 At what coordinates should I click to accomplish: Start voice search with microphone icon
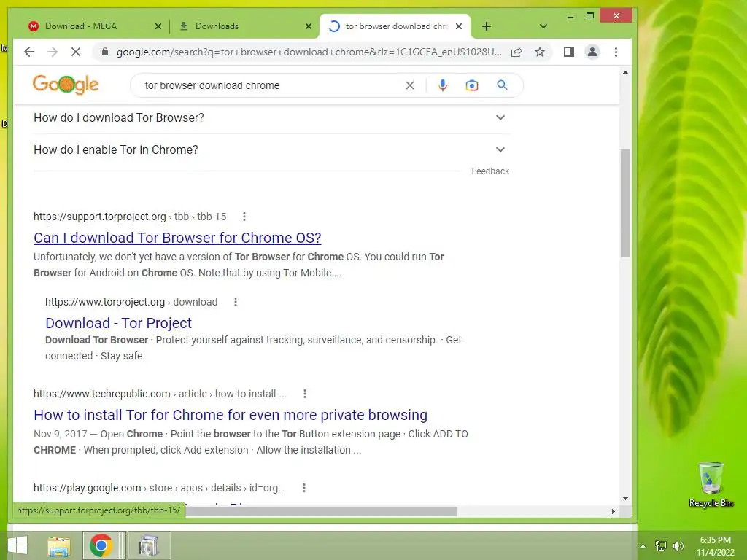coord(443,85)
